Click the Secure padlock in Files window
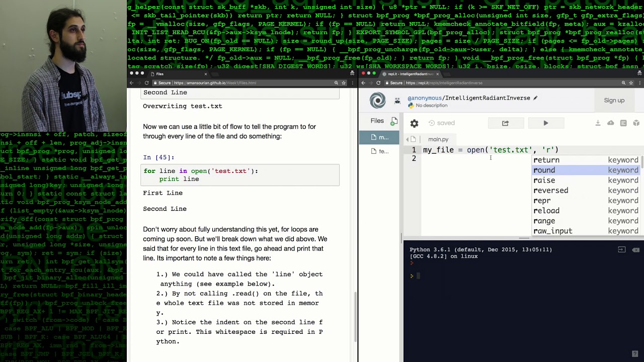644x362 pixels. click(154, 83)
